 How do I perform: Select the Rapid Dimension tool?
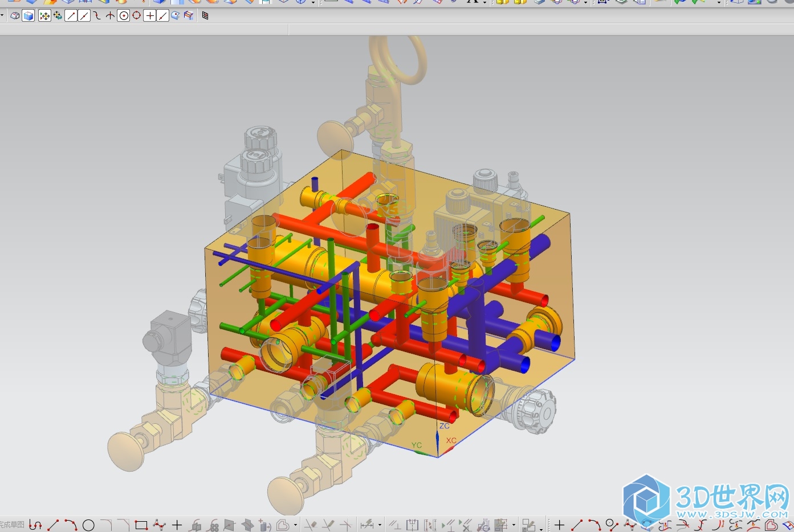(368, 525)
